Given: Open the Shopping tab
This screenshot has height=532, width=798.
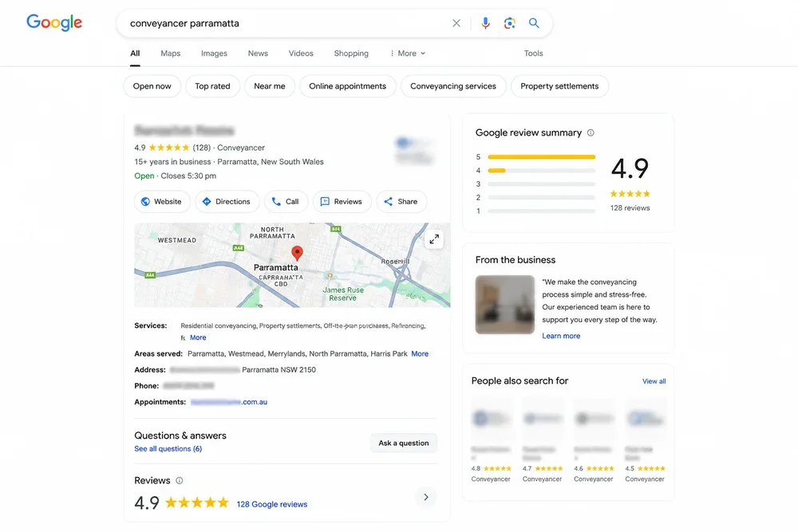Looking at the screenshot, I should coord(351,53).
